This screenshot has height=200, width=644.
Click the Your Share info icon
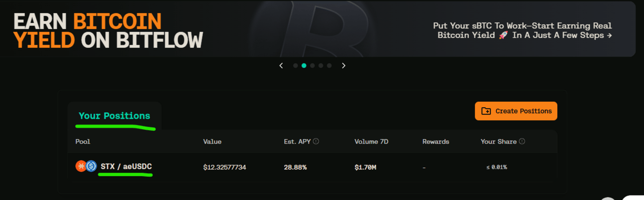click(x=522, y=141)
